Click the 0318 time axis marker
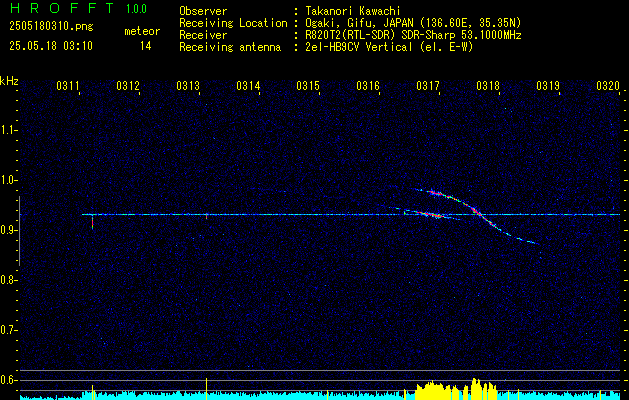The image size is (629, 400). pos(488,85)
